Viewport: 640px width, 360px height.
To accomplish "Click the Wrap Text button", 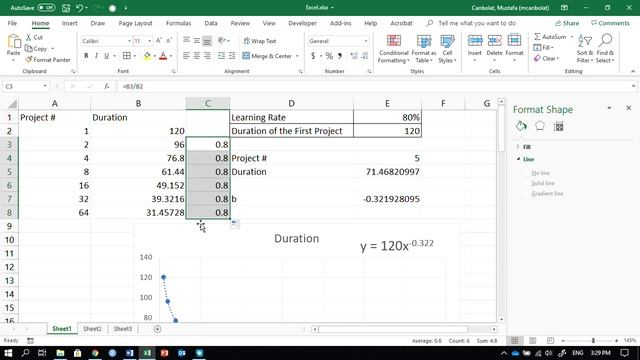I will coord(260,41).
